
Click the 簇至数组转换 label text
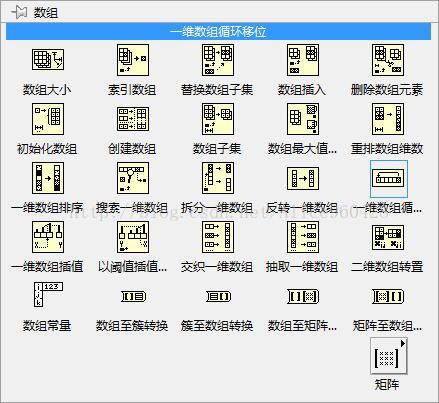coord(217,326)
